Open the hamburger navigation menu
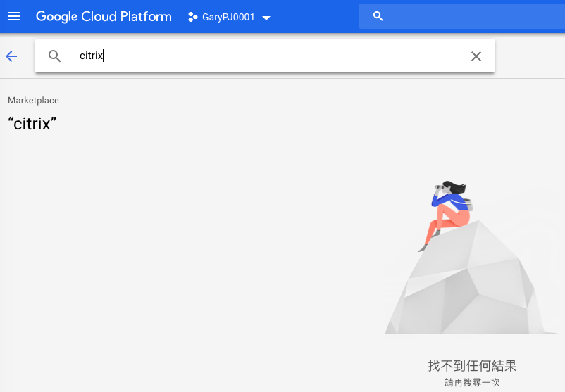This screenshot has width=565, height=392. pyautogui.click(x=14, y=17)
